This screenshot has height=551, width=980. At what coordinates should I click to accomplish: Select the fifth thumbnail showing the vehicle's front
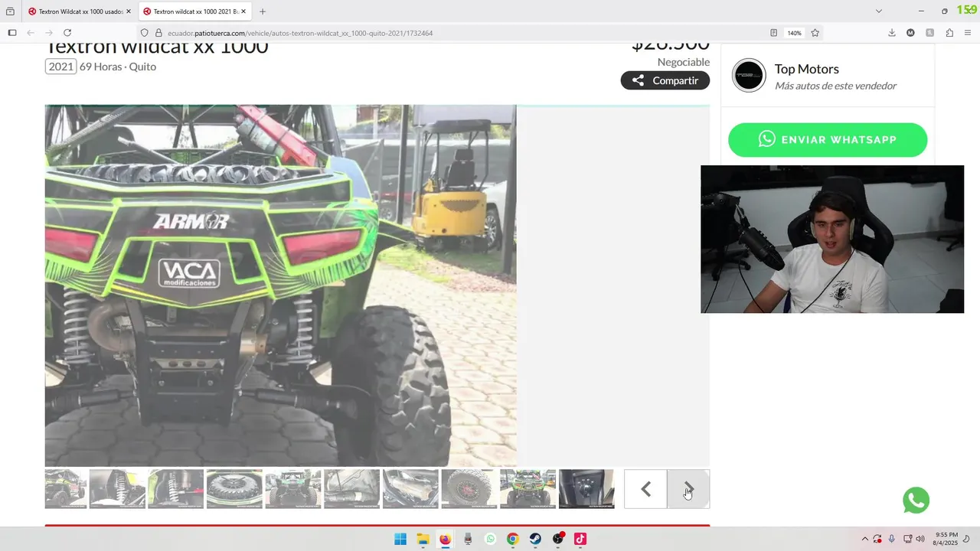[293, 489]
